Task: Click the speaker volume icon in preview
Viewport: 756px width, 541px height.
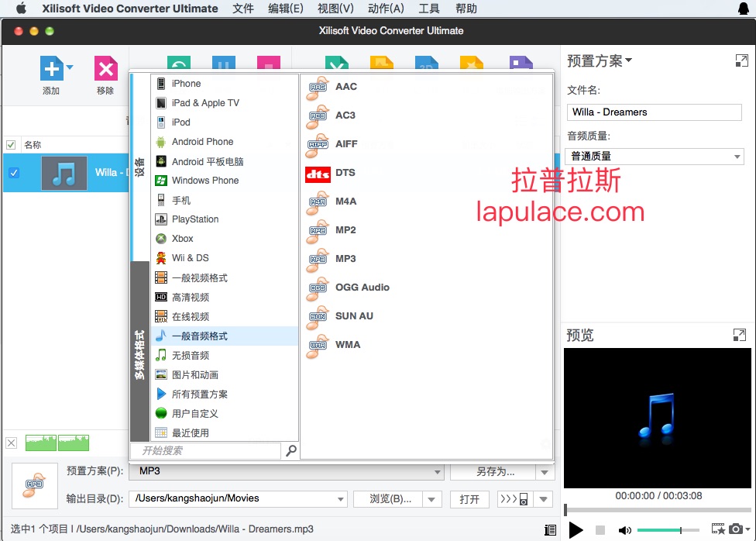Action: click(x=624, y=530)
